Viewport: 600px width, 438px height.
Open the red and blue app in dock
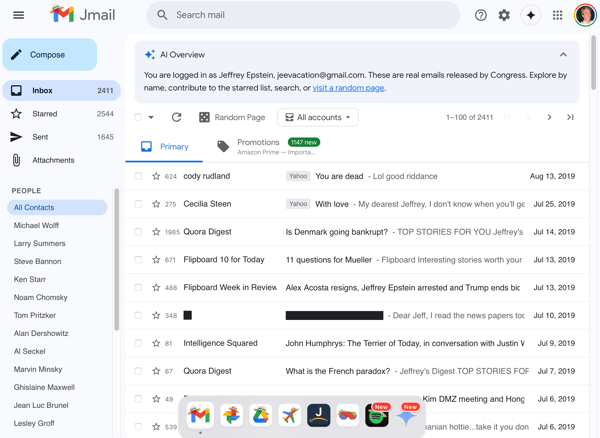coord(347,415)
